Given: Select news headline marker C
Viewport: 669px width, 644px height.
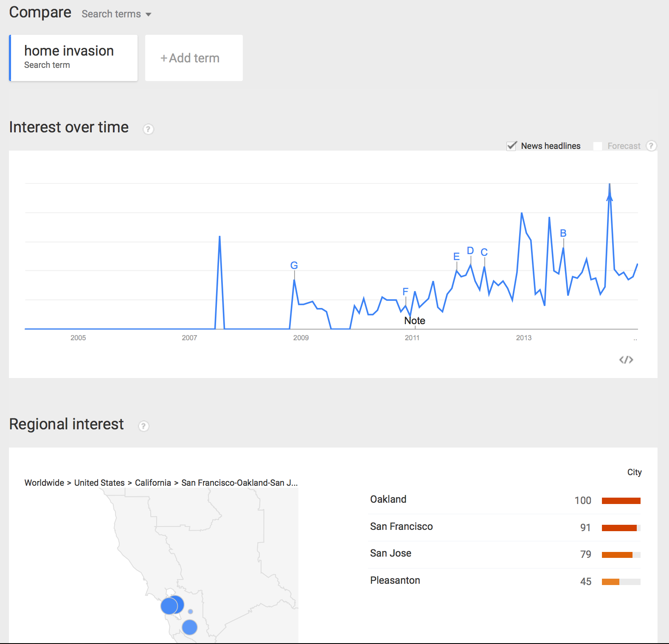Looking at the screenshot, I should (x=484, y=252).
